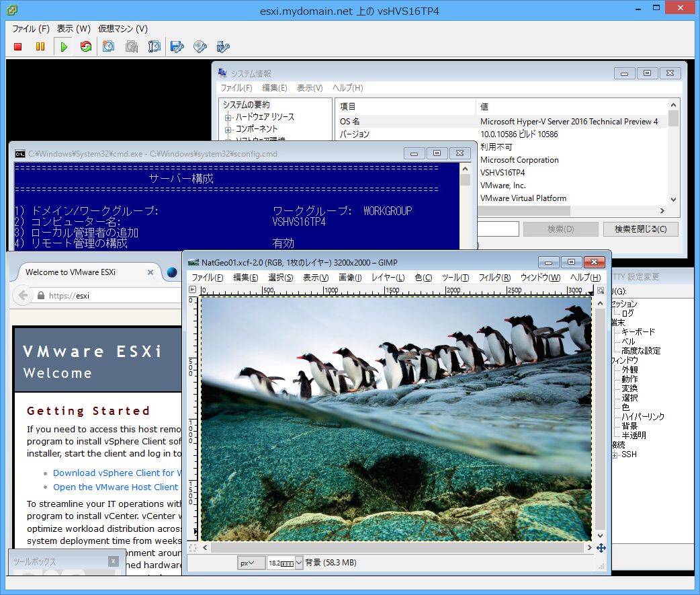Image resolution: width=700 pixels, height=595 pixels.
Task: Open GIMP's Filters (フィルタ) menu
Action: pyautogui.click(x=494, y=278)
